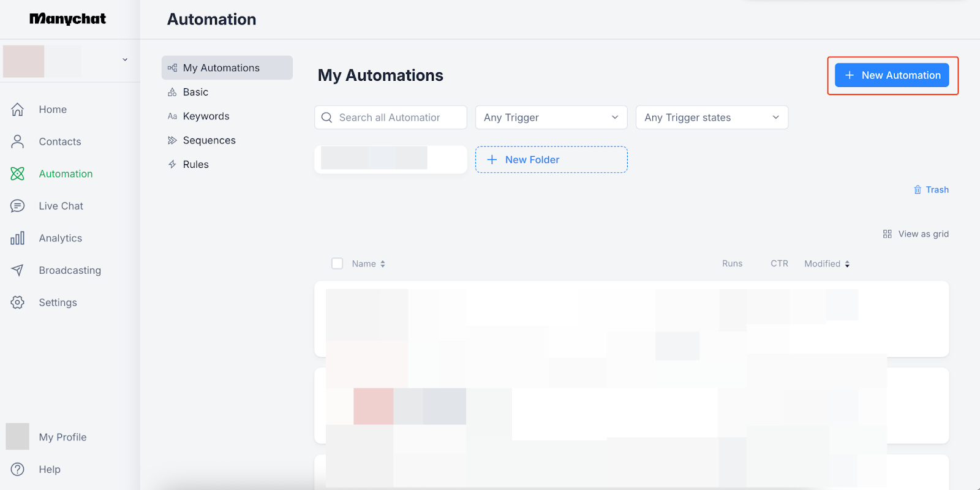
Task: Open Settings gear icon in sidebar
Action: point(17,303)
